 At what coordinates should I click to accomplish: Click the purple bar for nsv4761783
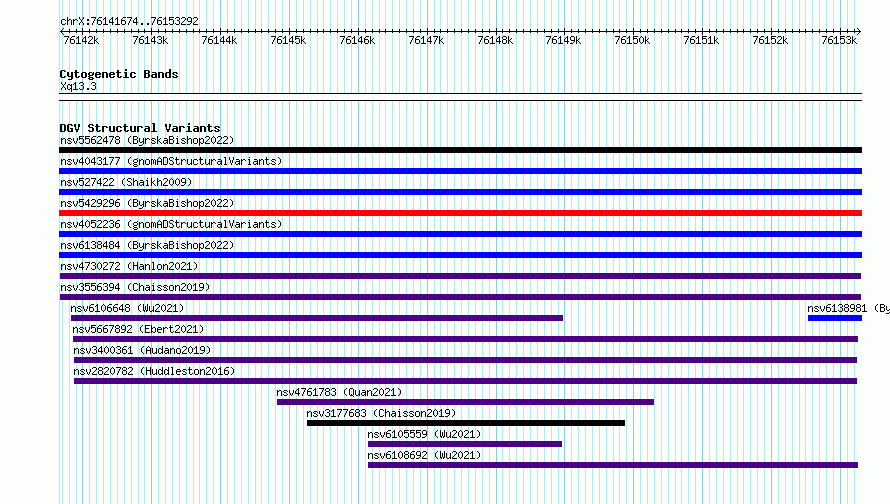coord(465,402)
